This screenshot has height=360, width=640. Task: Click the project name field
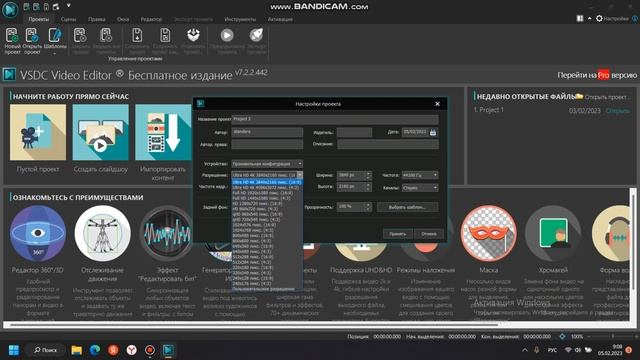(x=335, y=119)
